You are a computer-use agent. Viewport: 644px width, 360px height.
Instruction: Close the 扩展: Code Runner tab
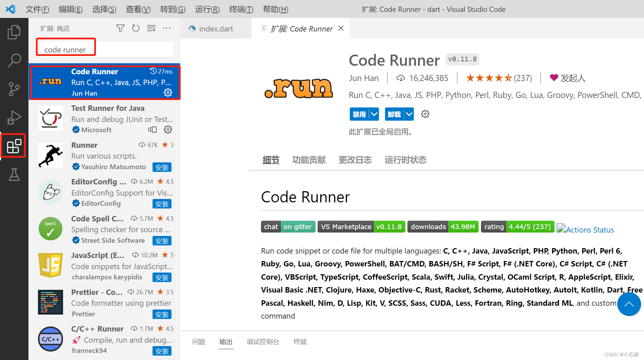[x=341, y=28]
